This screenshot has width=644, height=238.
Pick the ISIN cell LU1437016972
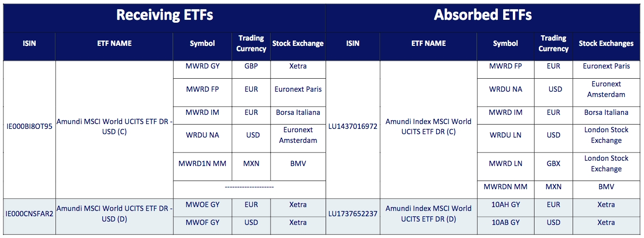click(353, 126)
